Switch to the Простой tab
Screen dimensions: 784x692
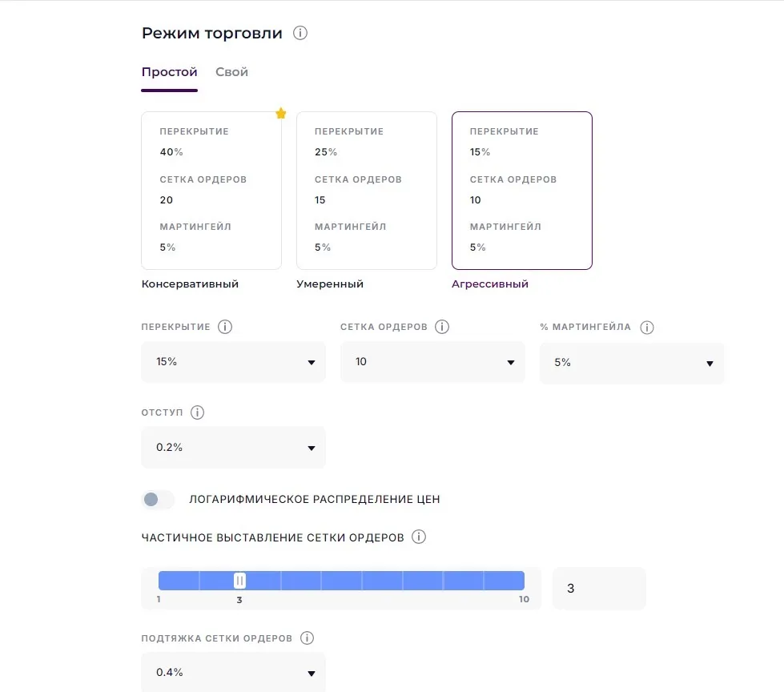point(169,72)
